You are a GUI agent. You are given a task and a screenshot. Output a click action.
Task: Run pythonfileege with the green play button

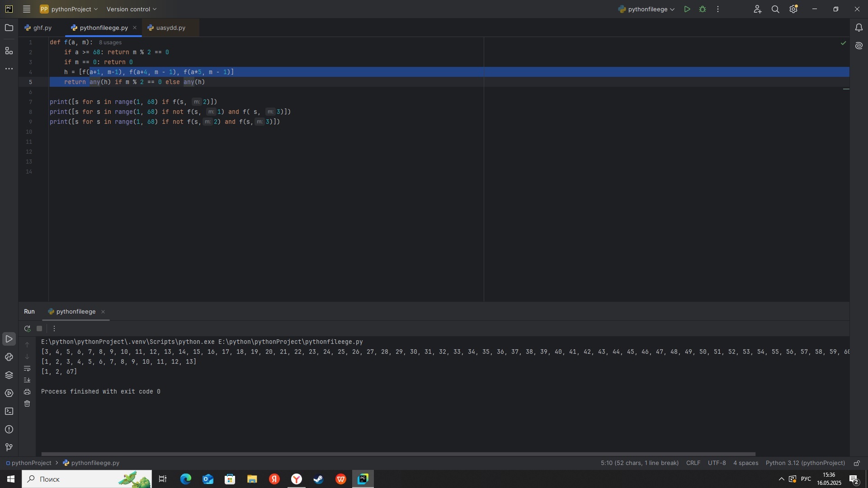click(687, 9)
